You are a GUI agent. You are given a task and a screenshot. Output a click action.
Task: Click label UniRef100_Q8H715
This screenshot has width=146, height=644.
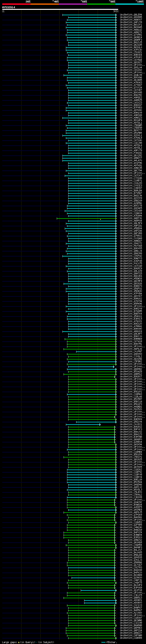(131, 273)
